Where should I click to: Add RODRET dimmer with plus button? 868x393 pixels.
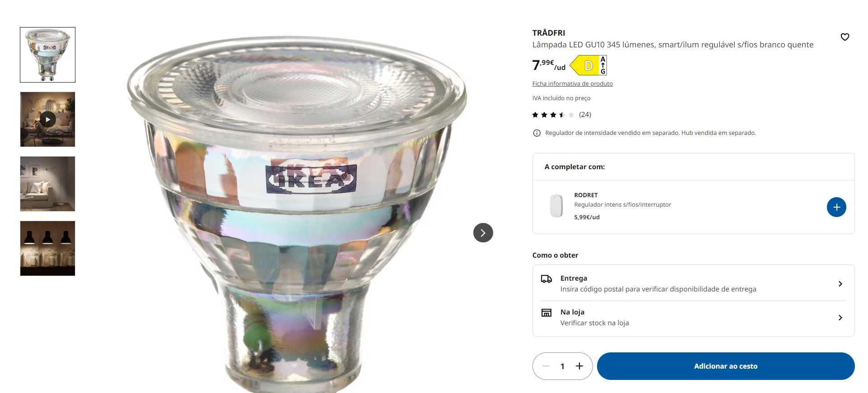tap(836, 207)
